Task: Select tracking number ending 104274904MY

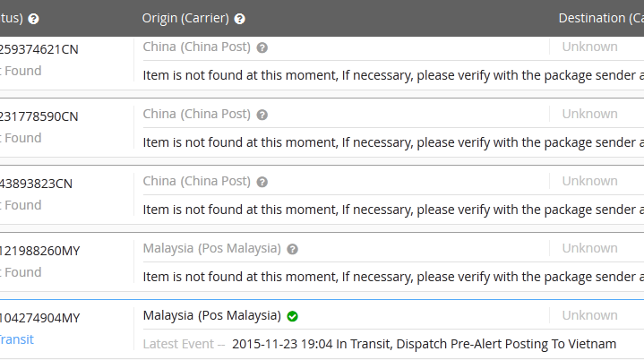Action: 40,318
